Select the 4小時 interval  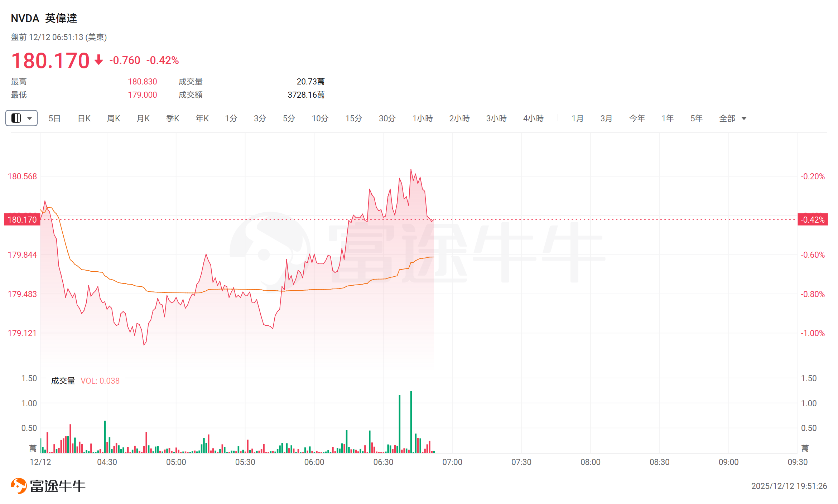pyautogui.click(x=533, y=118)
